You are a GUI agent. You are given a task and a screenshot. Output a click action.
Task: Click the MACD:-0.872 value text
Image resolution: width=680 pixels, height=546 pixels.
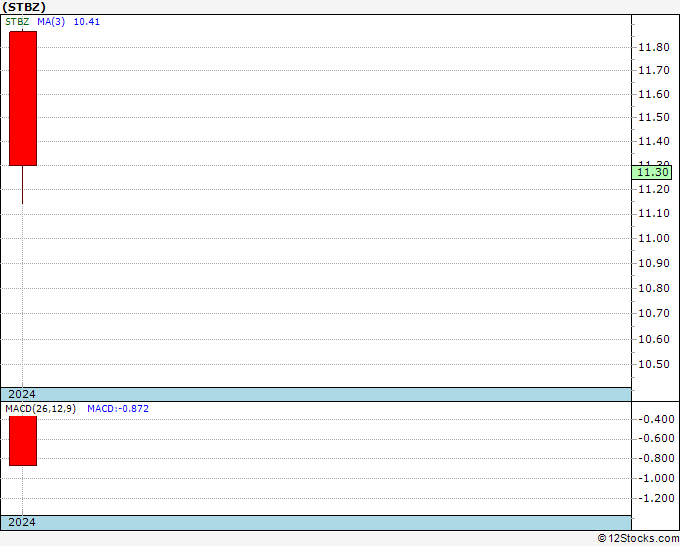pos(118,409)
